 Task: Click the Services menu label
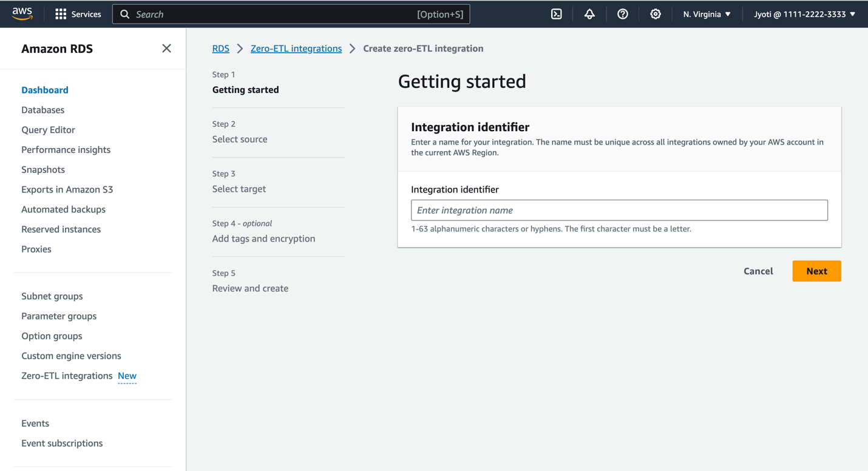click(x=86, y=14)
